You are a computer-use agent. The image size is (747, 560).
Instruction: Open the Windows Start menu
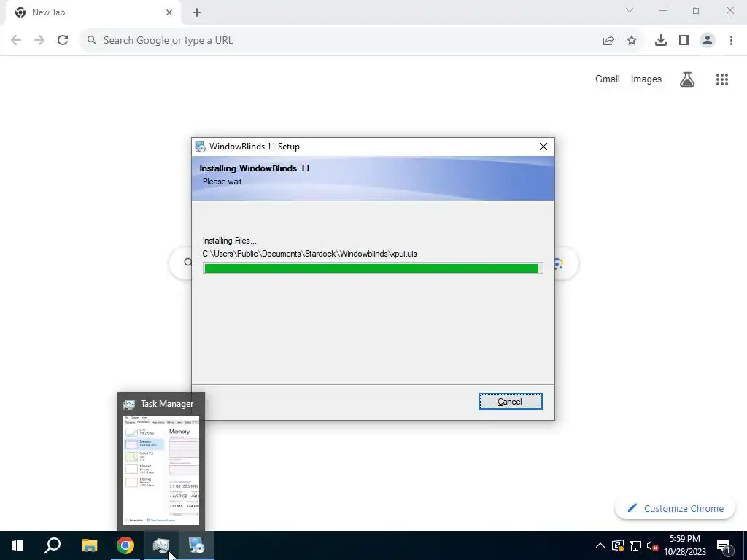click(18, 545)
